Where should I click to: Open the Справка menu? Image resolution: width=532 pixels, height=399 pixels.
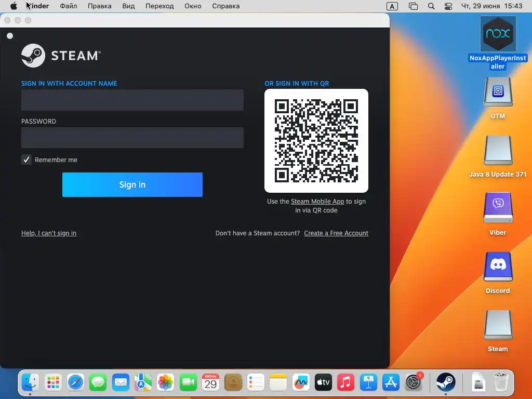click(x=225, y=6)
